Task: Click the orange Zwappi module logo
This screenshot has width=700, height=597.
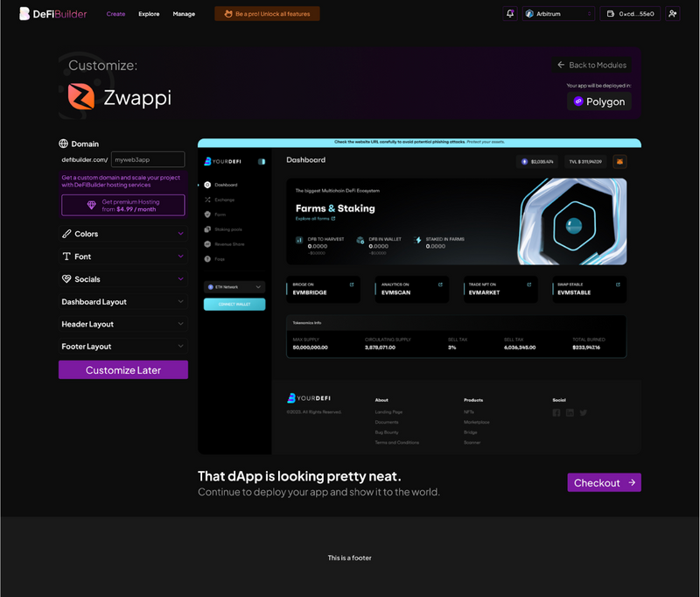Action: (x=81, y=97)
